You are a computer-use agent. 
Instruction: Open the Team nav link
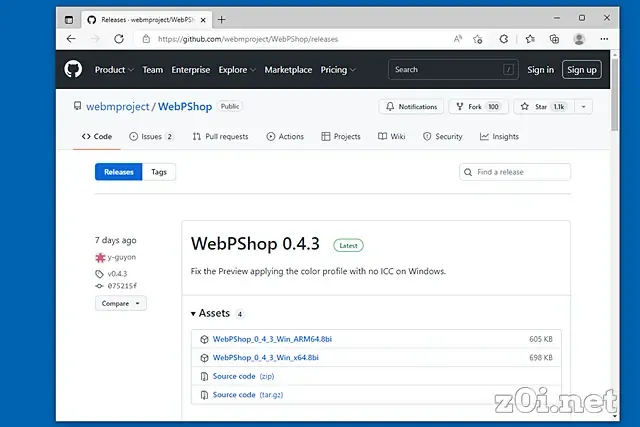tap(153, 70)
